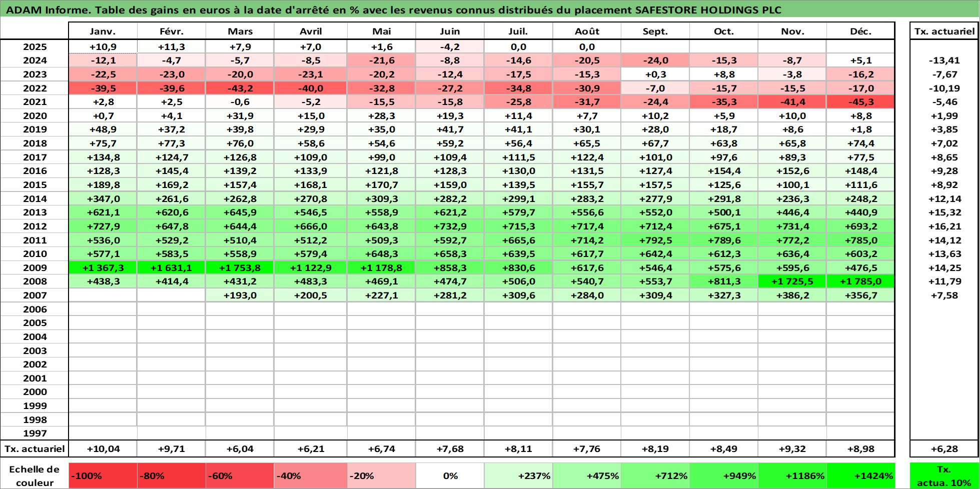Select the empty January 2006 cell
The height and width of the screenshot is (489, 980).
pos(103,309)
